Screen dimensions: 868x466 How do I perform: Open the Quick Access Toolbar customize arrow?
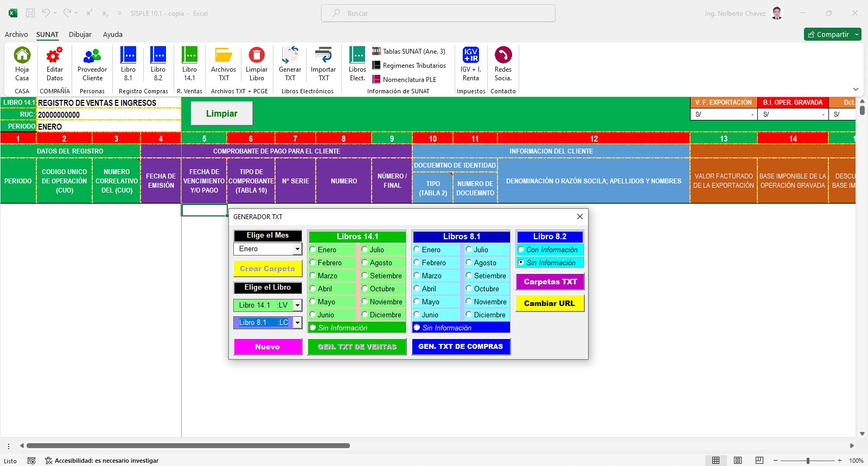click(x=119, y=13)
